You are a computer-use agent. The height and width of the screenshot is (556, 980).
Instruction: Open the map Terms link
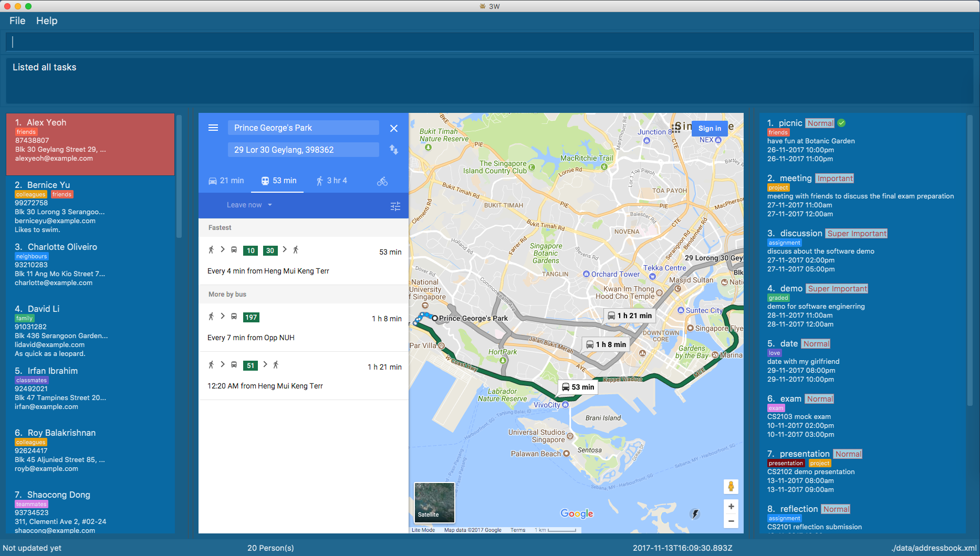(x=518, y=530)
